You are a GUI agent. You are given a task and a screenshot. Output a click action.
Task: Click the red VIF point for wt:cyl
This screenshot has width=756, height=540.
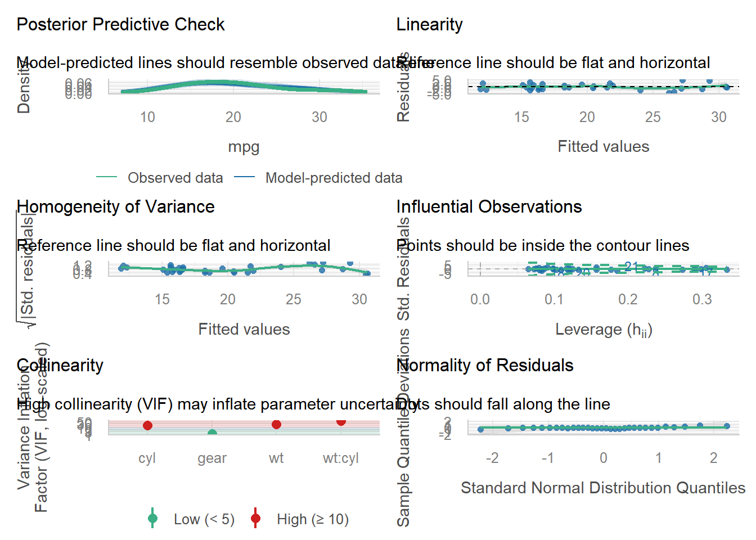(x=341, y=421)
